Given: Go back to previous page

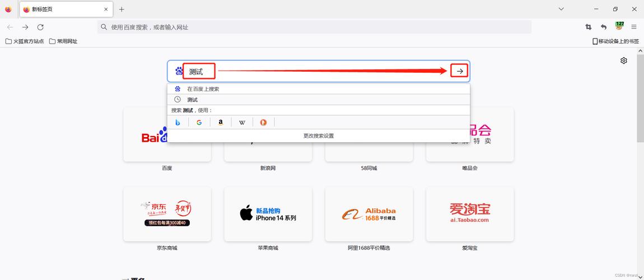Looking at the screenshot, I should point(10,27).
